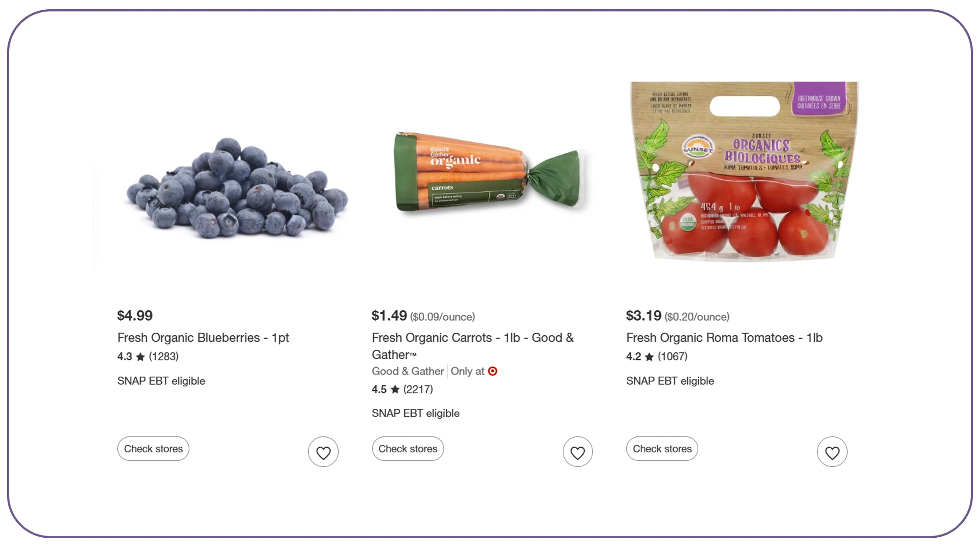Visit the Good & Gather brand link

point(408,371)
